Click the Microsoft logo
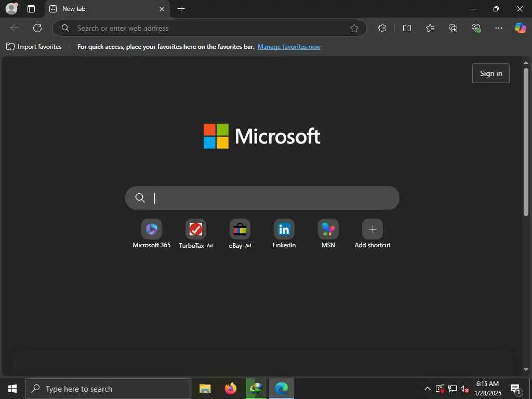The width and height of the screenshot is (532, 399). tap(262, 136)
